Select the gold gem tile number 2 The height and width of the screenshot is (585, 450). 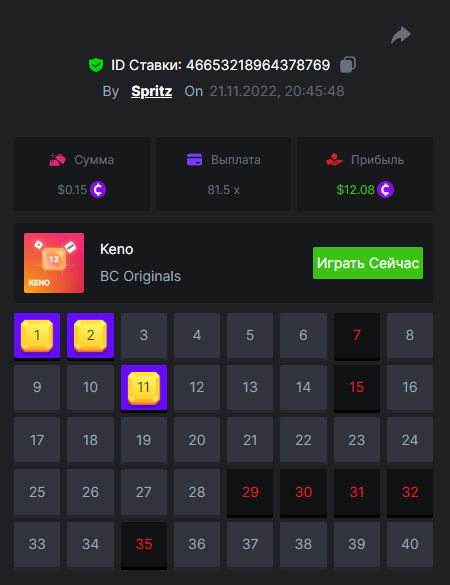90,336
